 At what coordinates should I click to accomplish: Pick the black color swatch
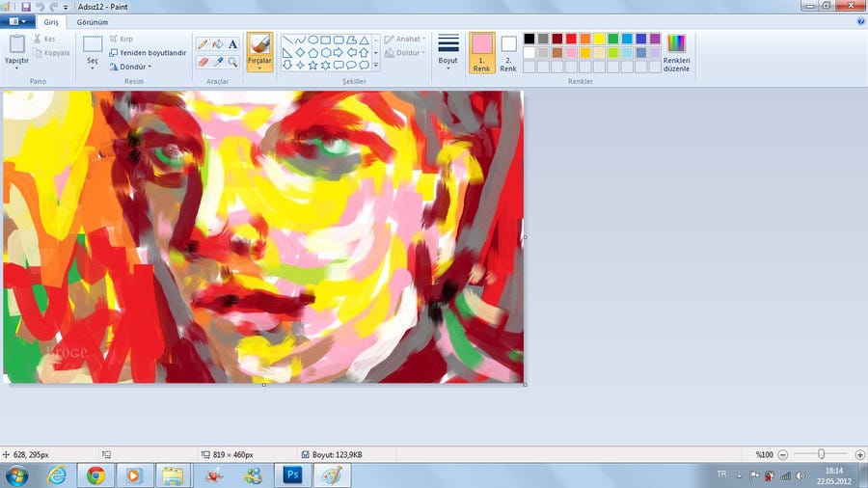529,39
